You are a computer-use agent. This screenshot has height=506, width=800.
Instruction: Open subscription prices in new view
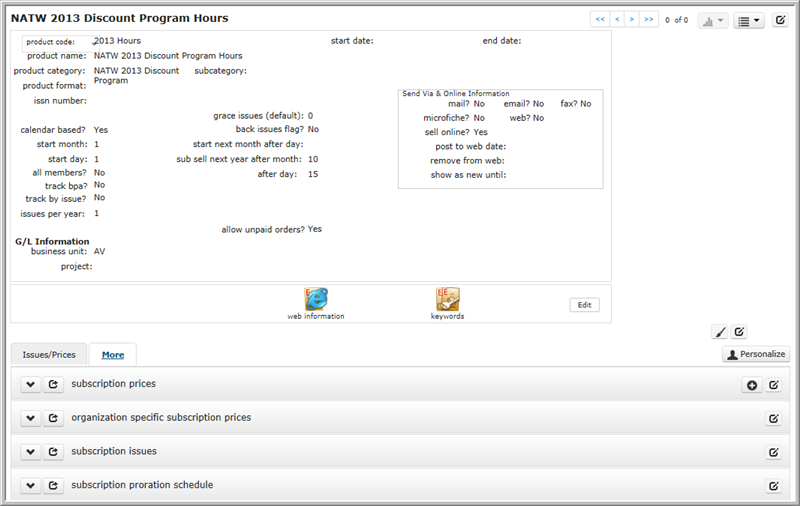53,385
